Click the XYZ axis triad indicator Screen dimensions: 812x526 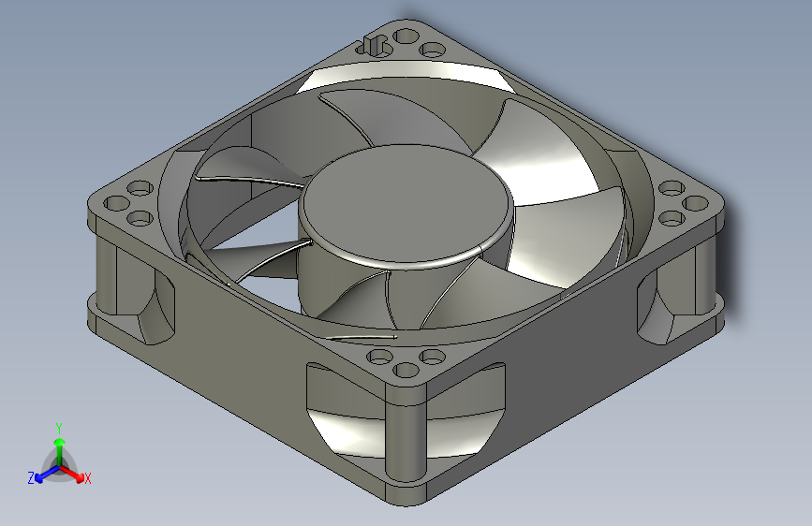point(59,455)
